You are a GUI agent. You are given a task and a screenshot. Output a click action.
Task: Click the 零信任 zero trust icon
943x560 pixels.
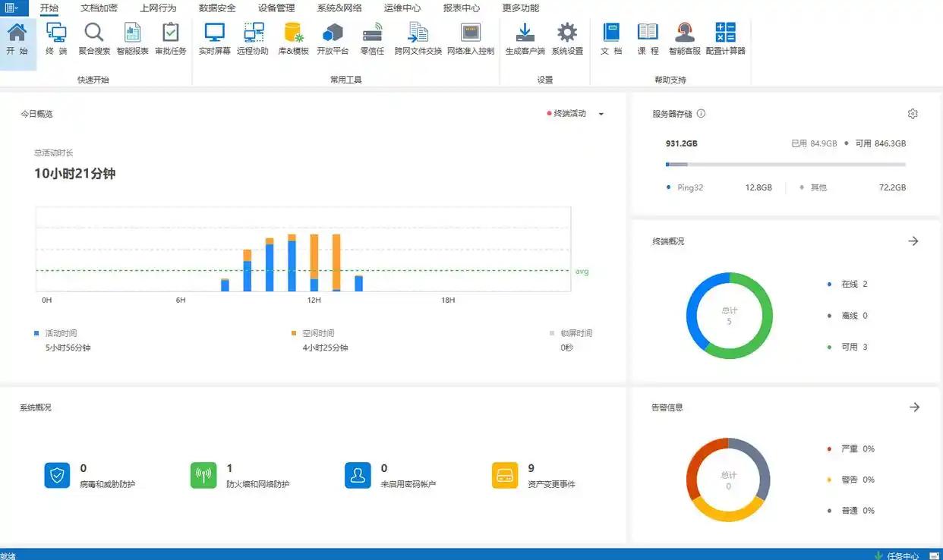[372, 38]
